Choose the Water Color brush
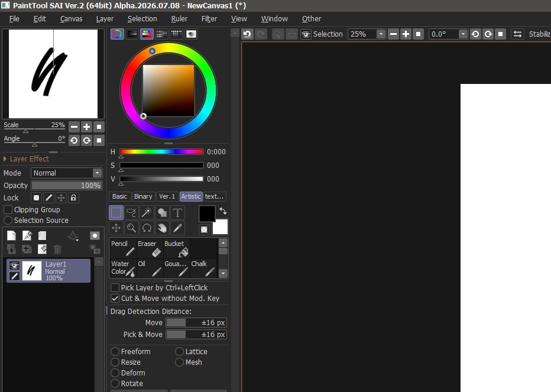 123,268
